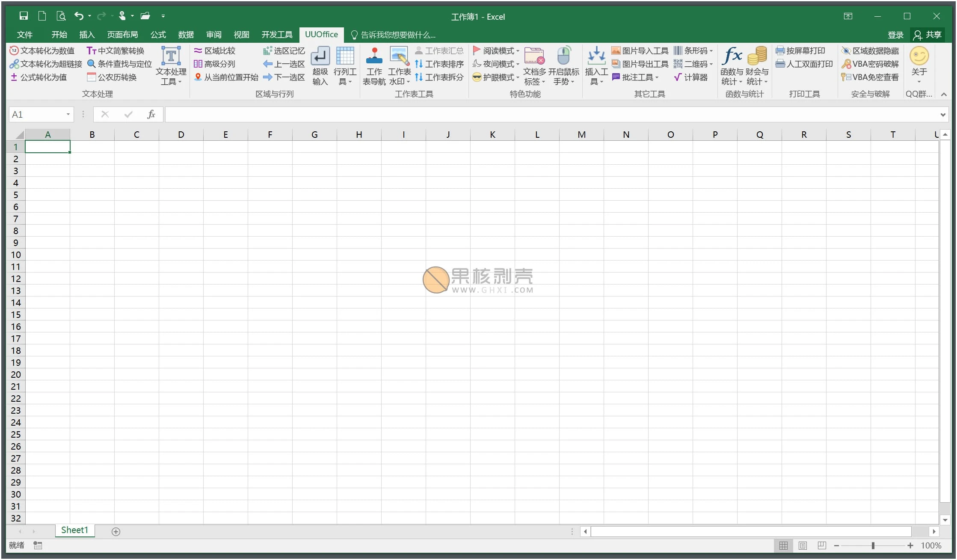The image size is (957, 560).
Task: Open the 超级输入 tool
Action: click(x=320, y=57)
